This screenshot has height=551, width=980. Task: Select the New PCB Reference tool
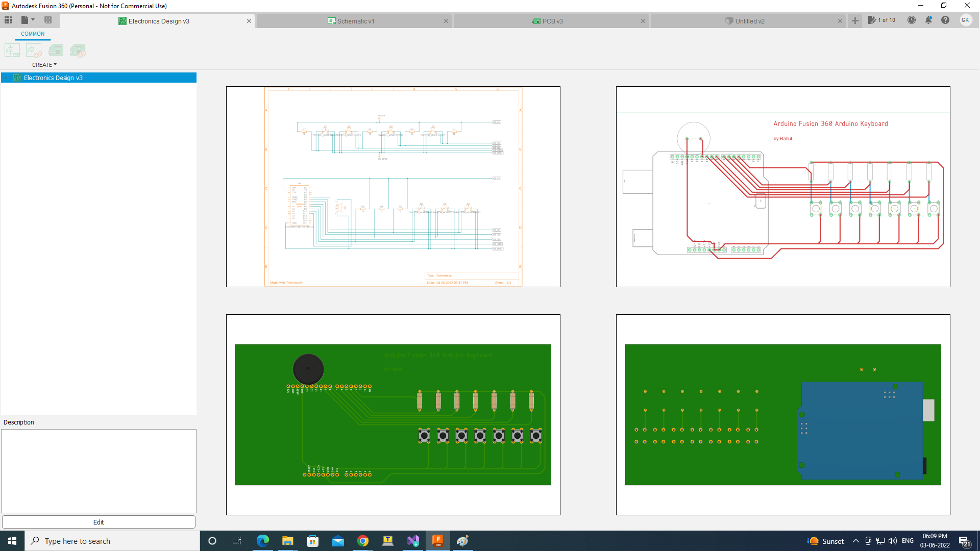[x=78, y=50]
